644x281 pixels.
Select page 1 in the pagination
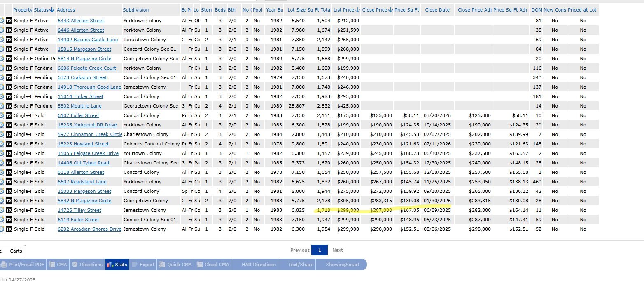(x=319, y=250)
